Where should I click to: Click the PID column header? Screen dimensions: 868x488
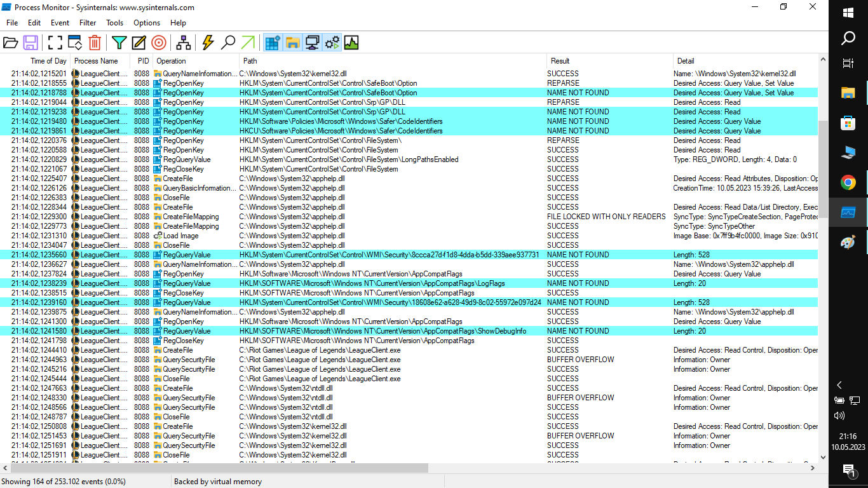click(x=141, y=61)
